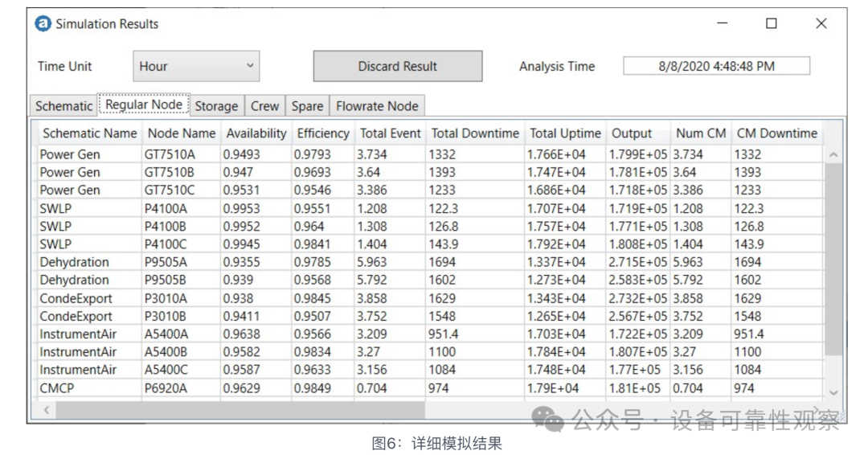868x455 pixels.
Task: Select node name P4100B
Action: (166, 227)
